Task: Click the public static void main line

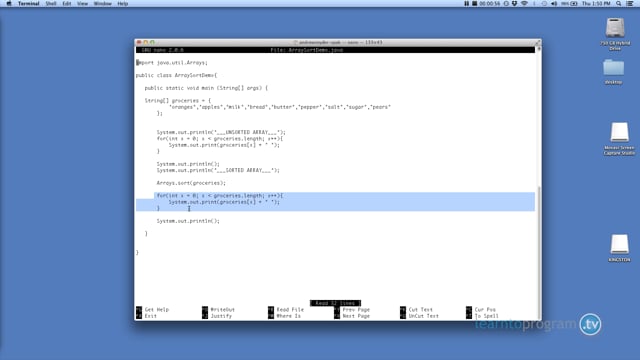Action: [x=206, y=88]
